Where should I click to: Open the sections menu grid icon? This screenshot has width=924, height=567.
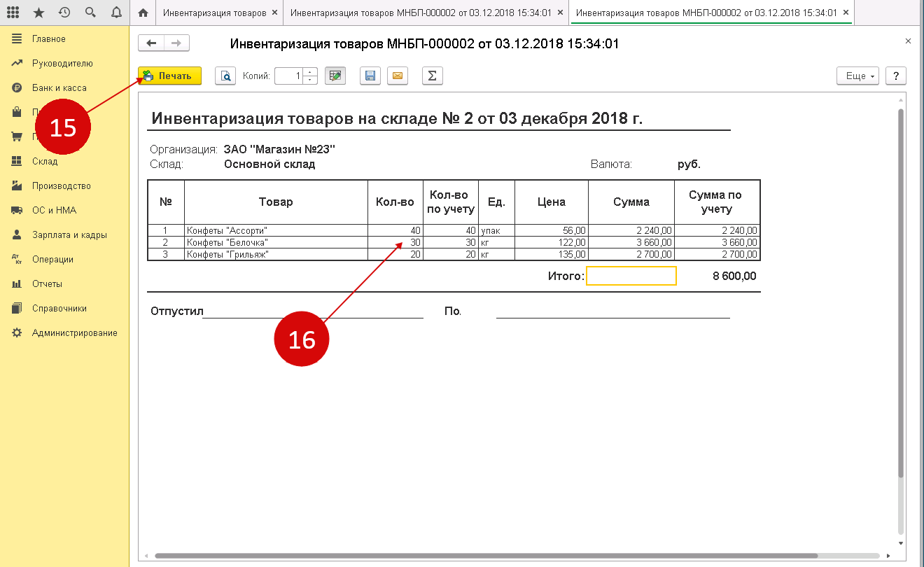(x=13, y=13)
